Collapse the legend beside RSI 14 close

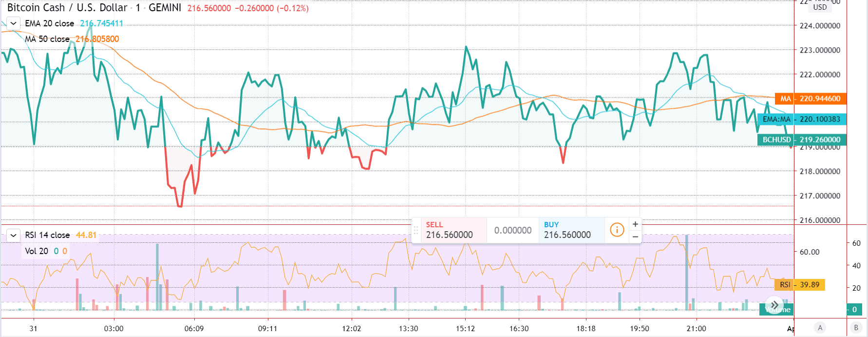[13, 235]
